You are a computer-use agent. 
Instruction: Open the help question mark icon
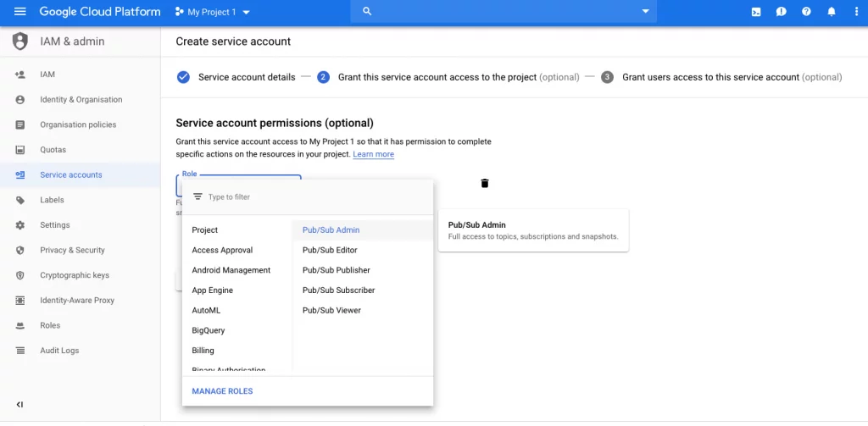(806, 12)
